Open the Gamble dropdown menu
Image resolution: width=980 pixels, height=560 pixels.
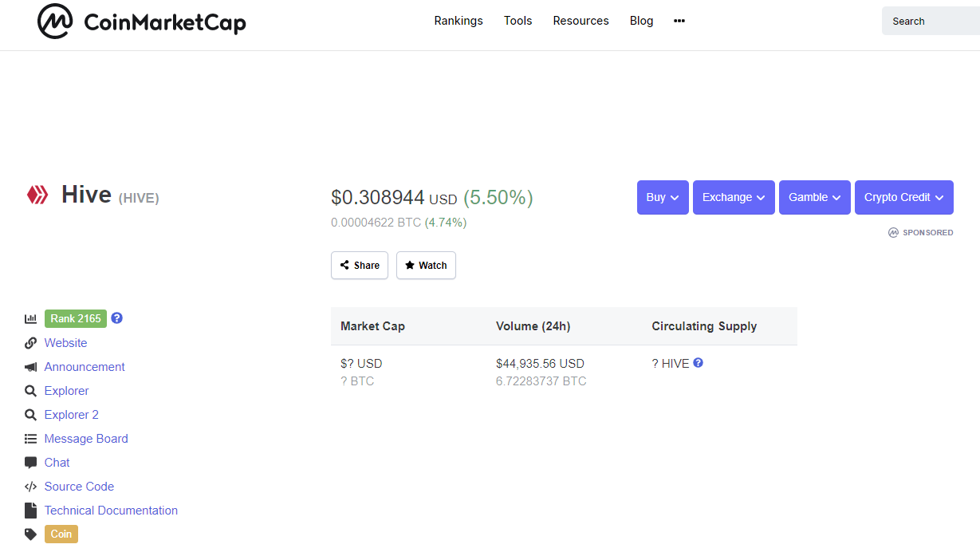[x=814, y=198]
